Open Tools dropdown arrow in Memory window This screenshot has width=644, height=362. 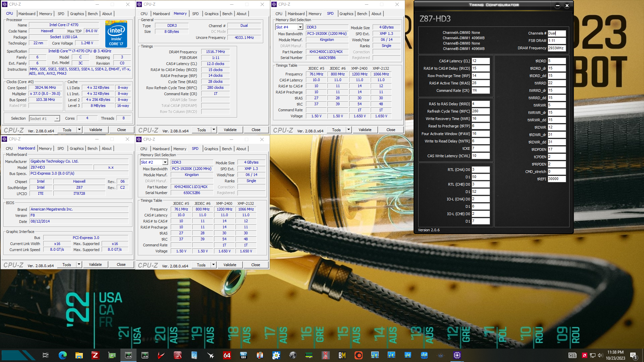point(214,130)
